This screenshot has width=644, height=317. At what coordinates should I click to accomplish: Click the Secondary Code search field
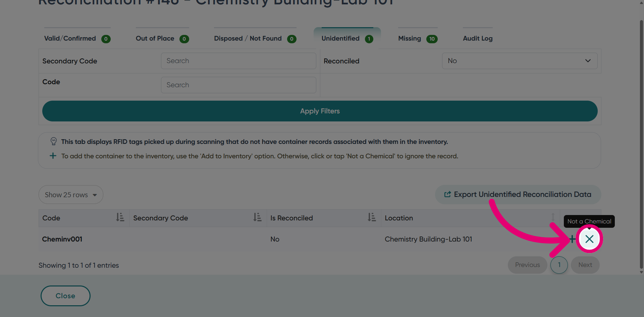tap(238, 61)
